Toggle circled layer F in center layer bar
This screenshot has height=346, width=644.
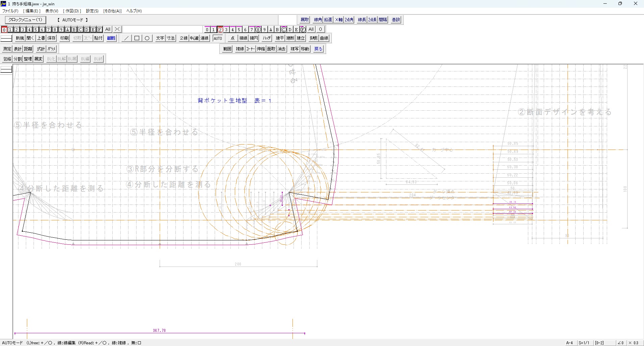303,30
